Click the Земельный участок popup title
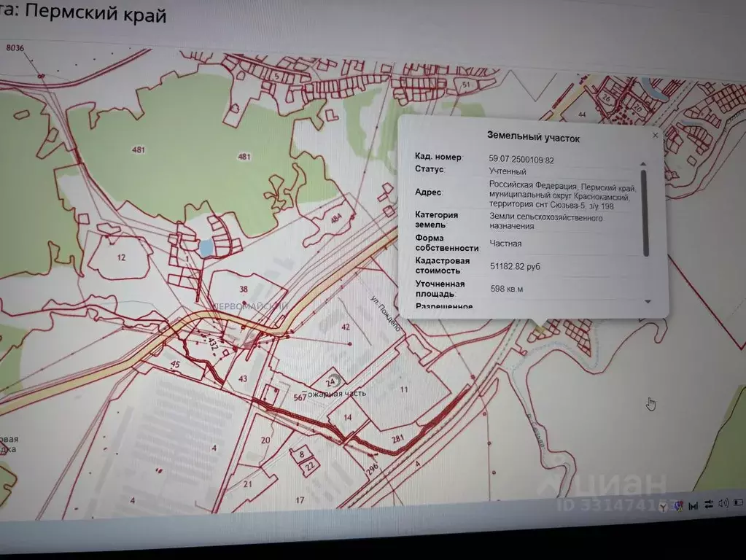 (533, 137)
